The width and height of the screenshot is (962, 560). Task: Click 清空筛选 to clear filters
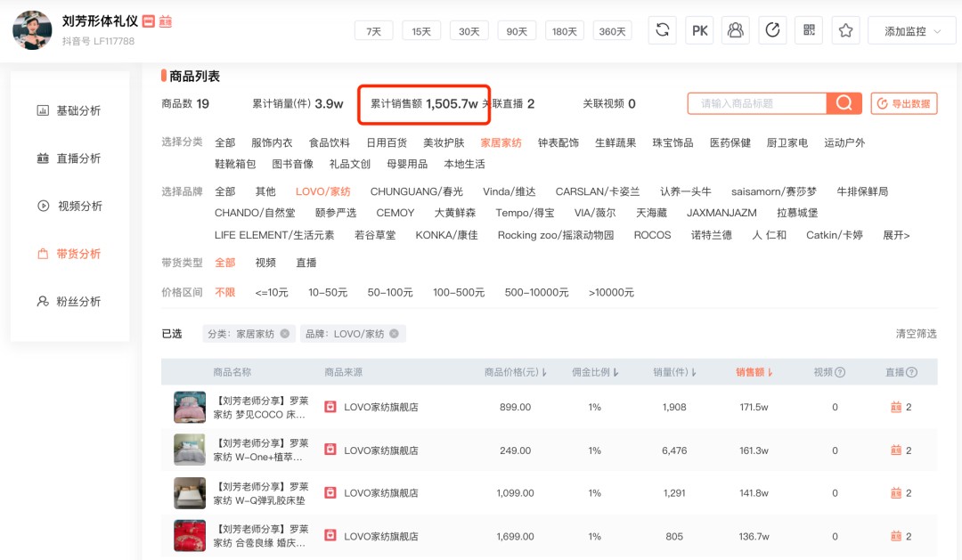click(916, 334)
